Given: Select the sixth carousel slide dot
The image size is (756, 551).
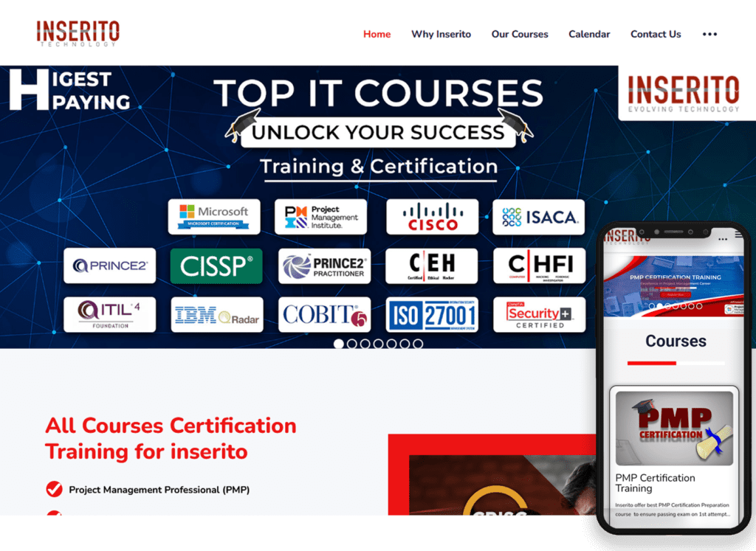Looking at the screenshot, I should [405, 344].
